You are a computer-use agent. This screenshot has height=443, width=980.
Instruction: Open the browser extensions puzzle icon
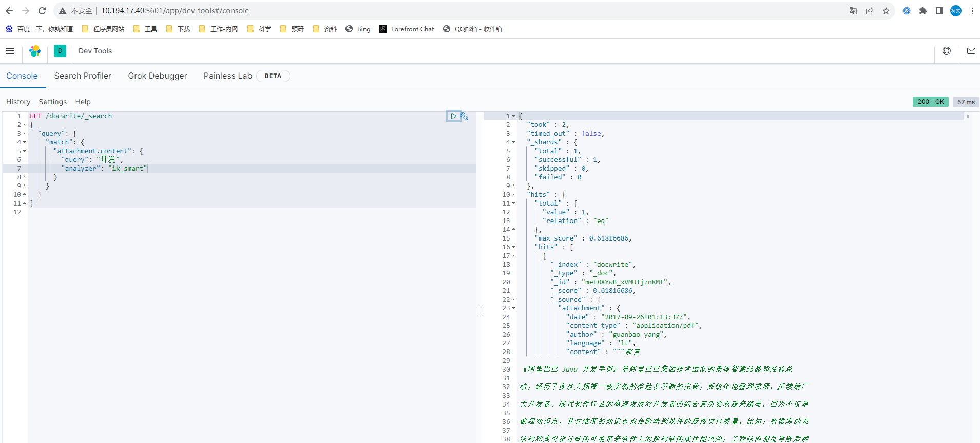tap(923, 11)
